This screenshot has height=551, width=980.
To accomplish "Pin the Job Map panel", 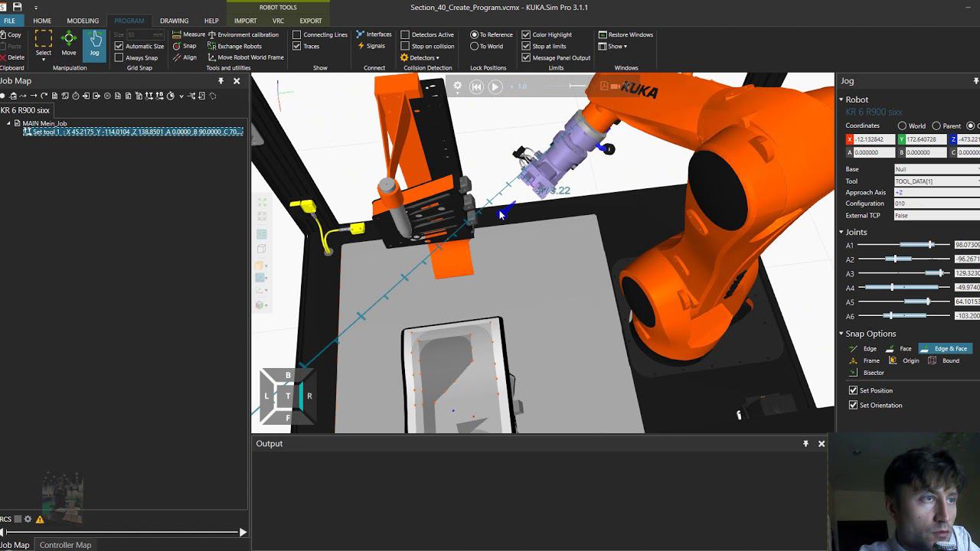I will [221, 80].
